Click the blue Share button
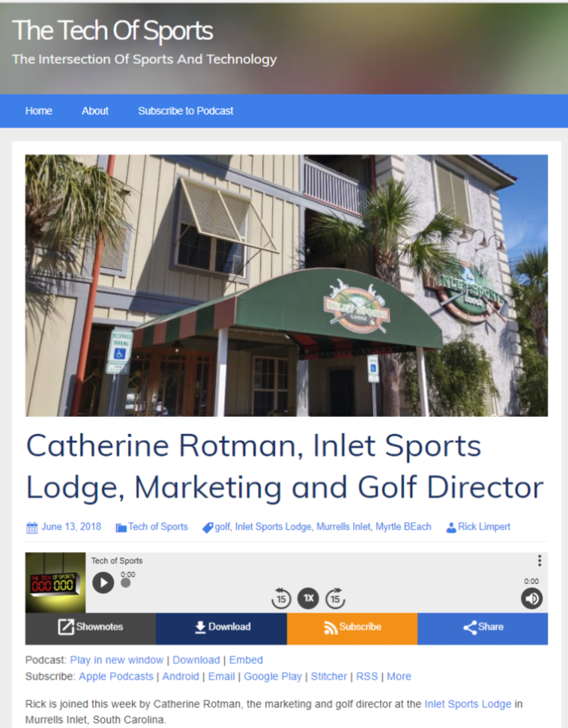568x728 pixels. point(483,627)
